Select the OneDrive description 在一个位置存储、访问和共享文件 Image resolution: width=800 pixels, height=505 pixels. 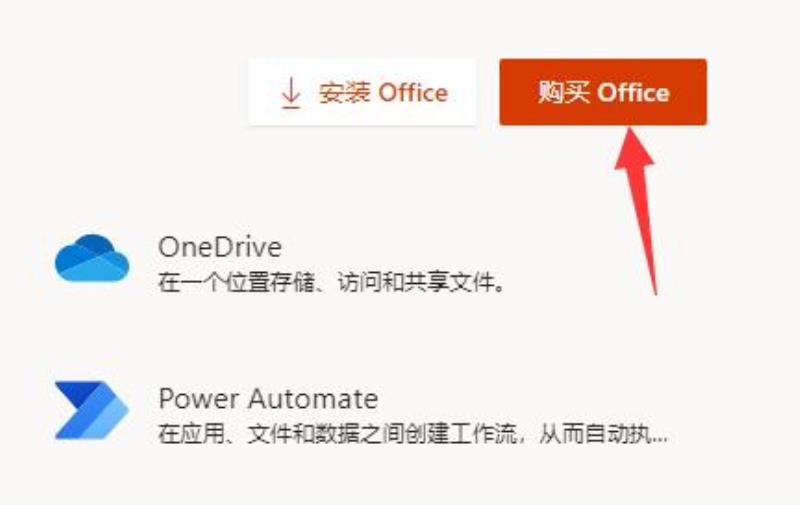pos(331,282)
